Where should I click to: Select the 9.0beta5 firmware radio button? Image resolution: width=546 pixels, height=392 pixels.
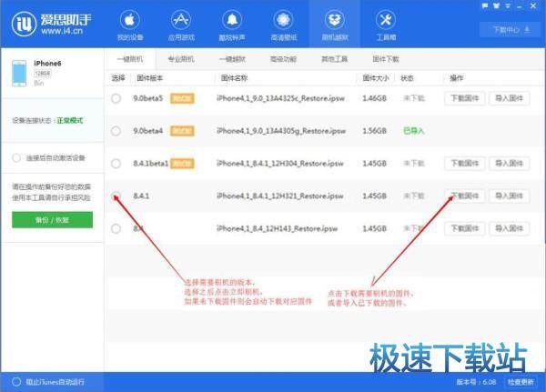[x=116, y=98]
